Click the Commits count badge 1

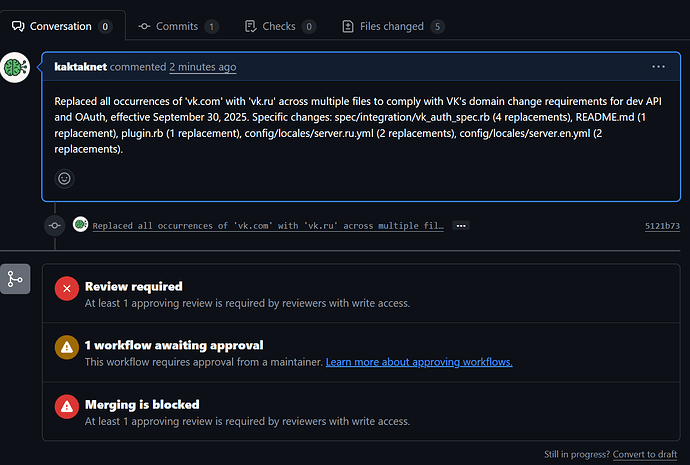pos(212,27)
